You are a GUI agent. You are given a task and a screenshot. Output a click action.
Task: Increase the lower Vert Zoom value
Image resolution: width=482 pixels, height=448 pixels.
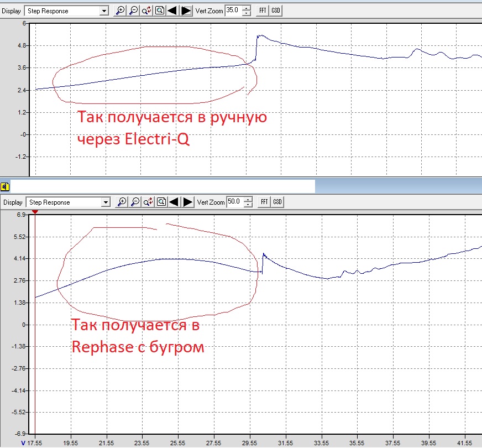(248, 199)
